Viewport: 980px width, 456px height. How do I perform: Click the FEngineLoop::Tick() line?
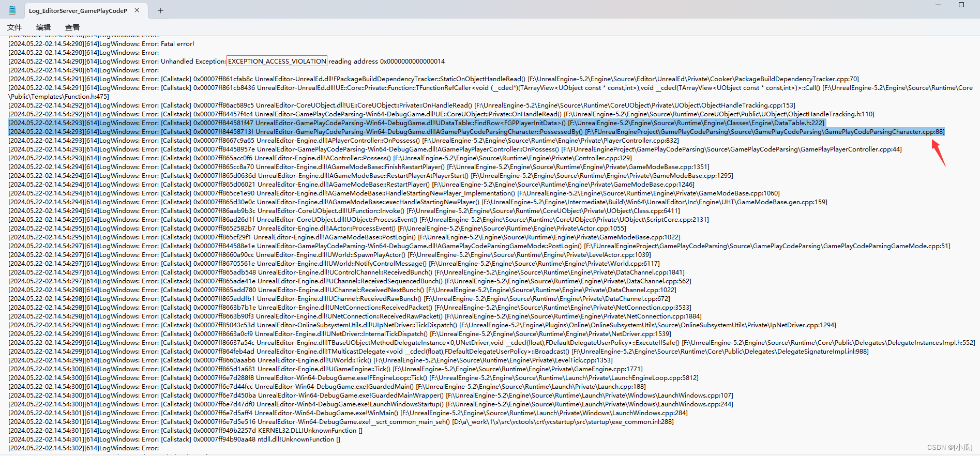353,378
